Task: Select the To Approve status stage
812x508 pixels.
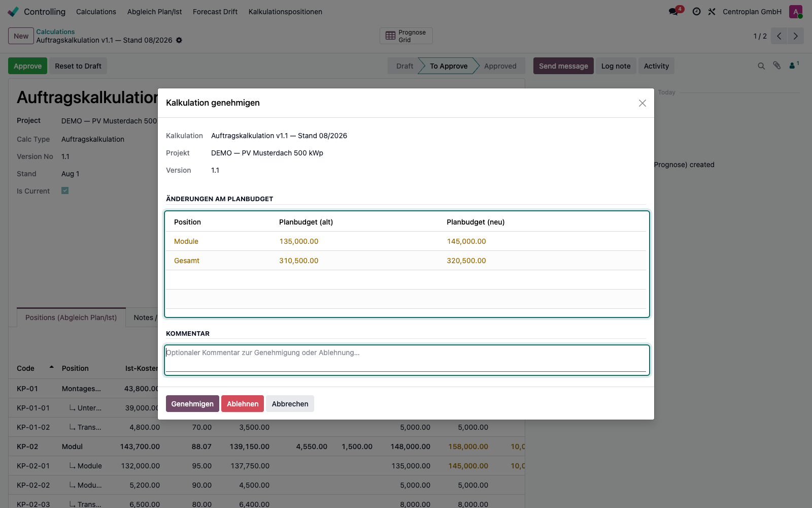Action: pyautogui.click(x=449, y=66)
